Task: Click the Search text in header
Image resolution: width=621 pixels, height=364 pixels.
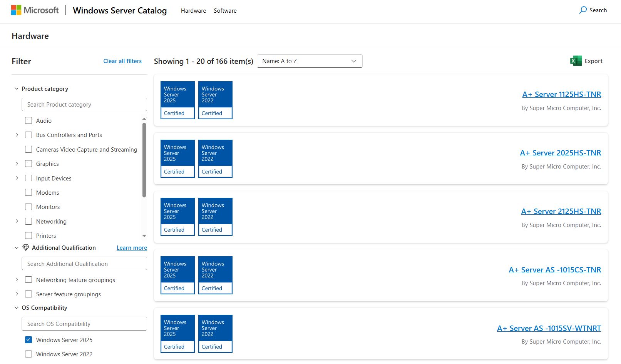Action: tap(598, 10)
